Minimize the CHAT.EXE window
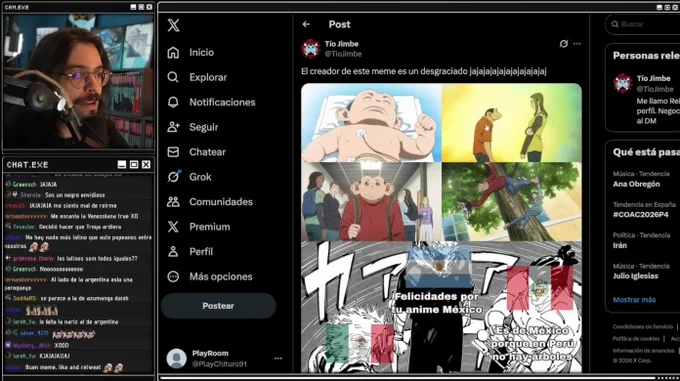Image resolution: width=680 pixels, height=381 pixels. (122, 165)
